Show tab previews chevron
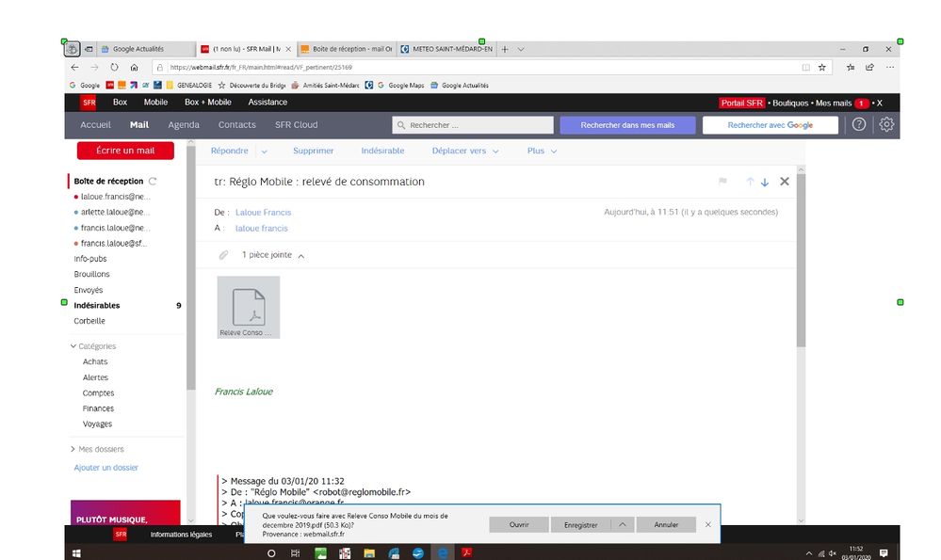This screenshot has width=941, height=560. [521, 49]
